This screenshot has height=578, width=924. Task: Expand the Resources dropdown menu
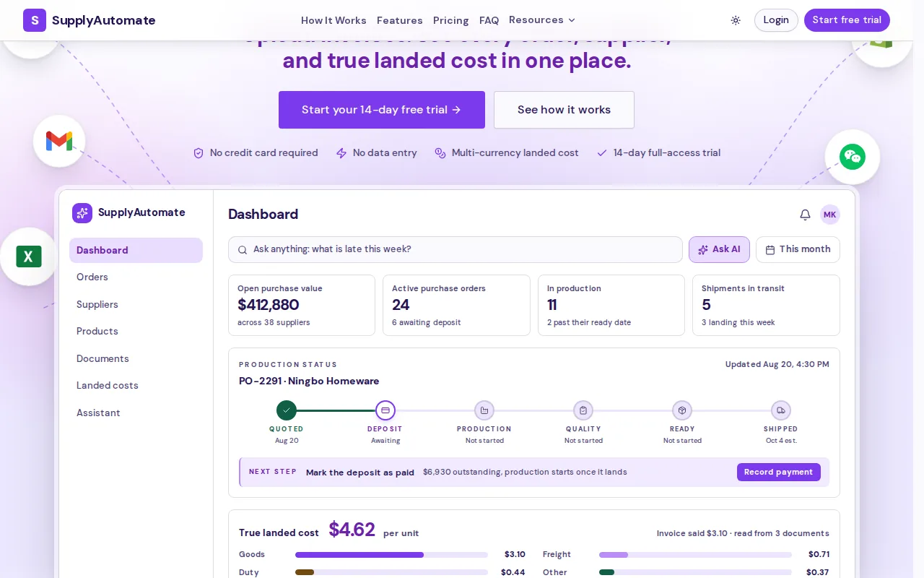(542, 20)
